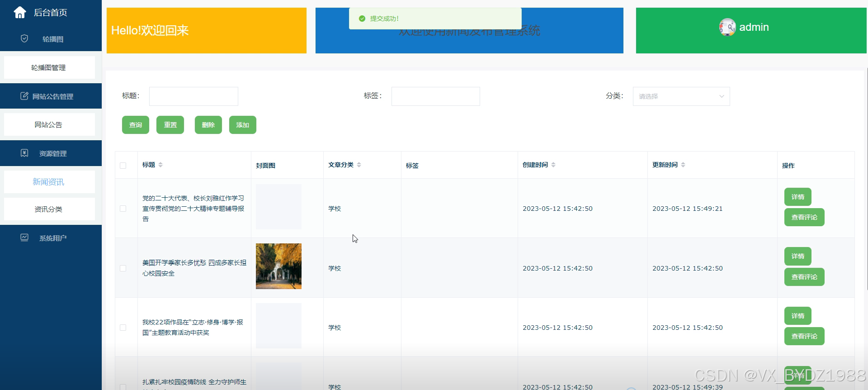
Task: Open 详情 for 党的二十大代表 article
Action: coord(798,197)
